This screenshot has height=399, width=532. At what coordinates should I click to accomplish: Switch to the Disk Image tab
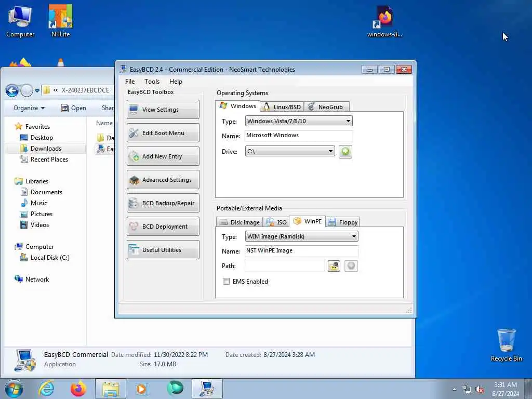click(240, 222)
